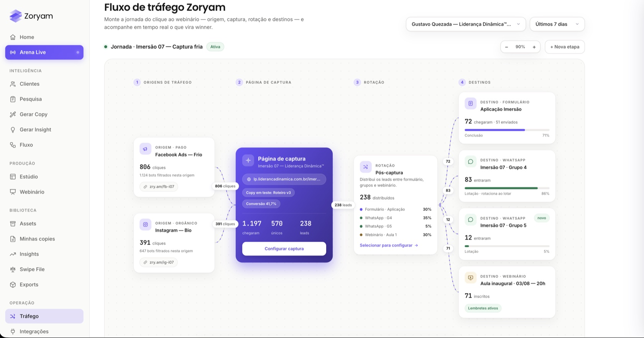Open Arena Live section
The height and width of the screenshot is (338, 644).
tap(44, 52)
